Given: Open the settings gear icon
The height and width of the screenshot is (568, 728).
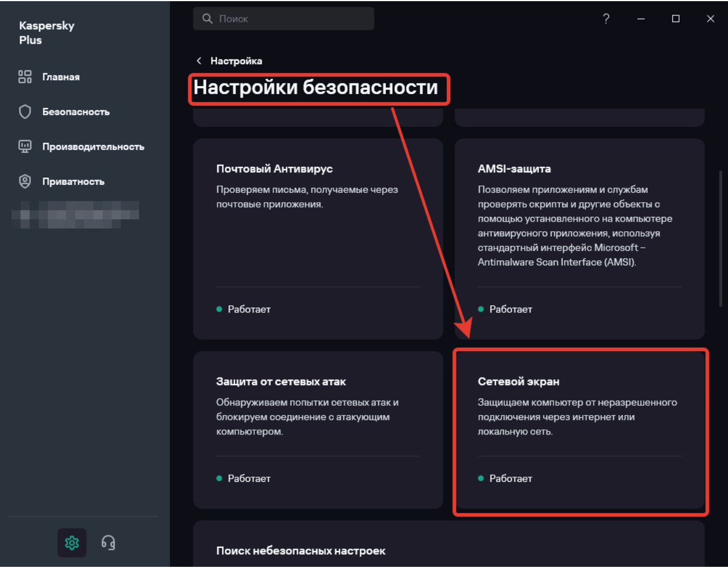Looking at the screenshot, I should 72,543.
